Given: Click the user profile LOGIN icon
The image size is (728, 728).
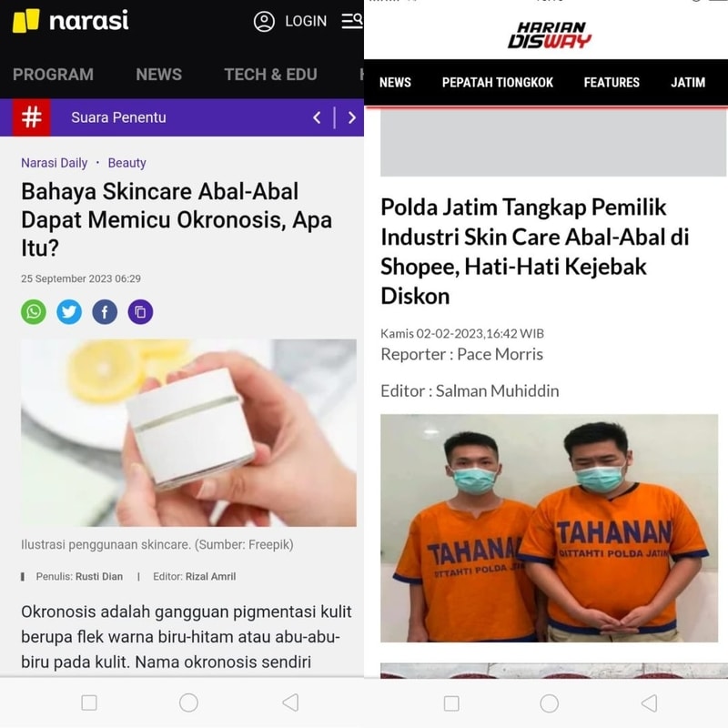Looking at the screenshot, I should coord(264,21).
